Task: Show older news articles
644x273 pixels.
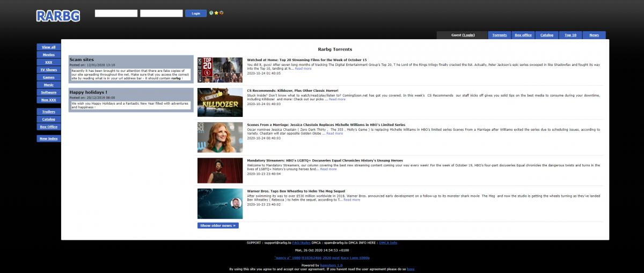Action: [218, 226]
